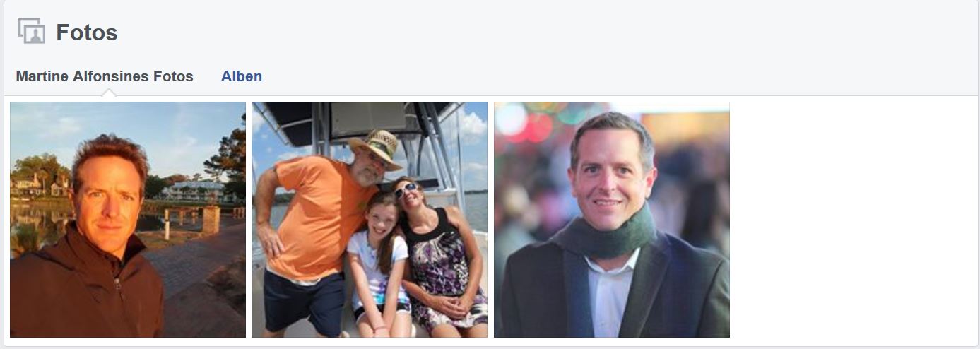Open the photo of man with green scarf
This screenshot has width=980, height=349.
[x=612, y=220]
